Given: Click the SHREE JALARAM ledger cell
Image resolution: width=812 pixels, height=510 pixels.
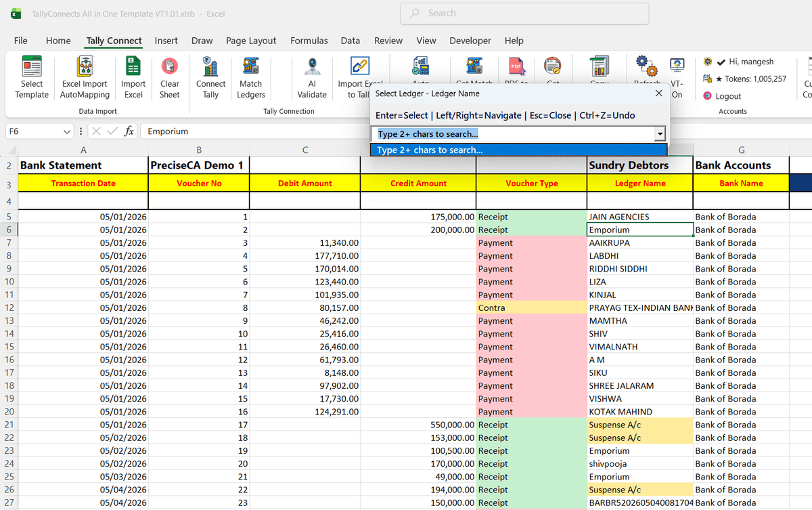Looking at the screenshot, I should 640,385.
